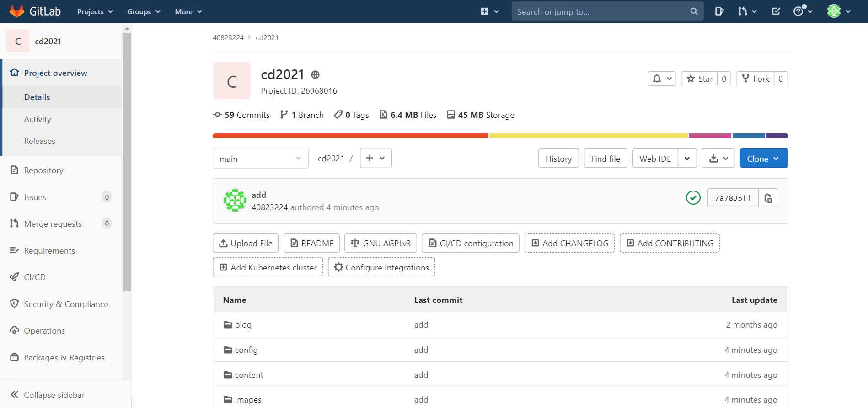The height and width of the screenshot is (408, 868).
Task: Open the commit History button
Action: click(x=558, y=159)
